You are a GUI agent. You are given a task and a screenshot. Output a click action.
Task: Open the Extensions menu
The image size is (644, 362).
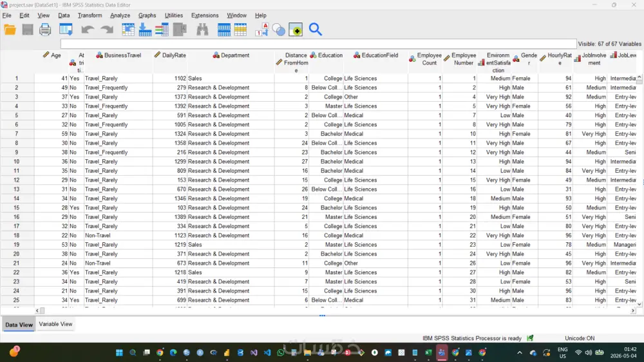coord(205,15)
